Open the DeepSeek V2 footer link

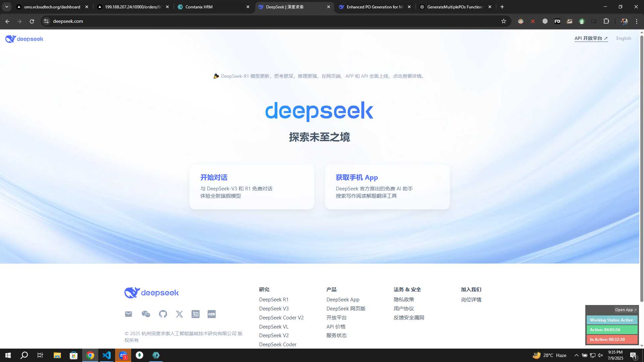click(x=274, y=336)
